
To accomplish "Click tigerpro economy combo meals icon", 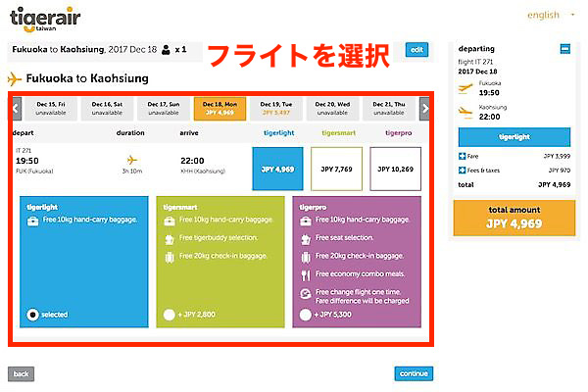I will click(306, 275).
